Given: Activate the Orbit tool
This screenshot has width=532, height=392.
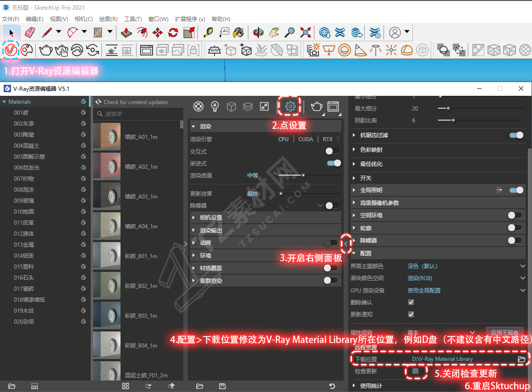Looking at the screenshot, I should 258,33.
